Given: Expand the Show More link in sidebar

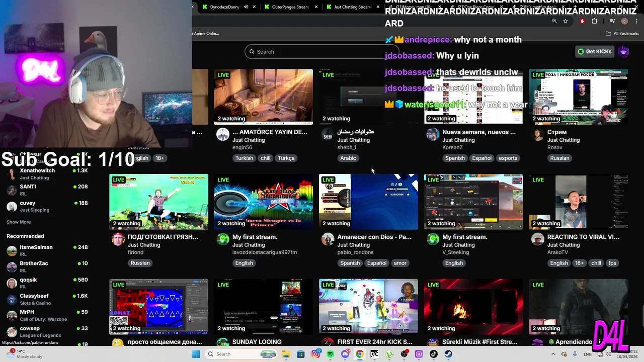Looking at the screenshot, I should (19, 222).
